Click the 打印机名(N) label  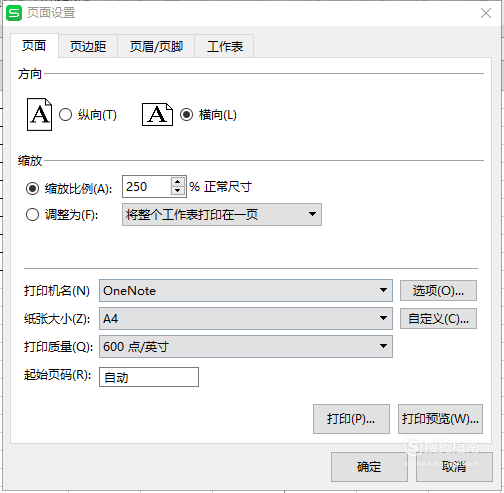[57, 291]
